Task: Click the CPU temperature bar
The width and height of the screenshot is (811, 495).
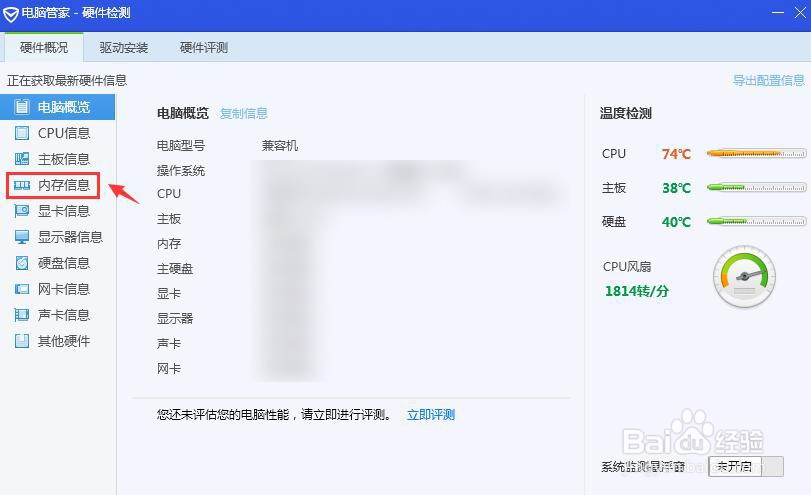Action: (x=756, y=154)
